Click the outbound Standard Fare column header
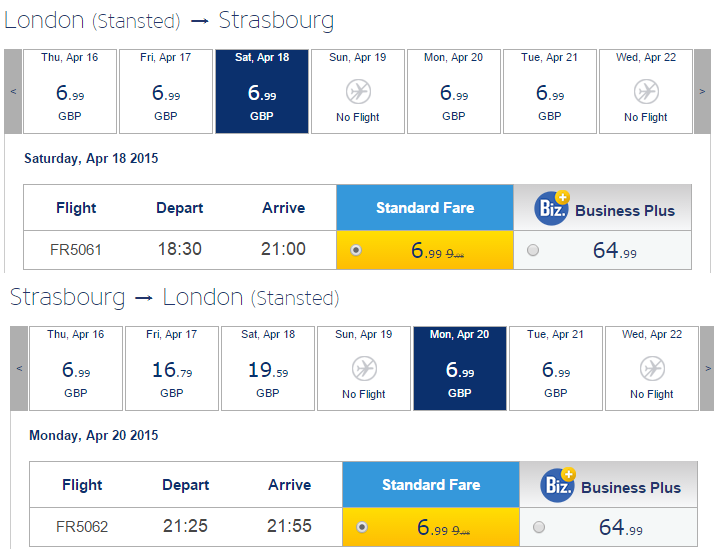Image resolution: width=714 pixels, height=556 pixels. click(x=425, y=208)
